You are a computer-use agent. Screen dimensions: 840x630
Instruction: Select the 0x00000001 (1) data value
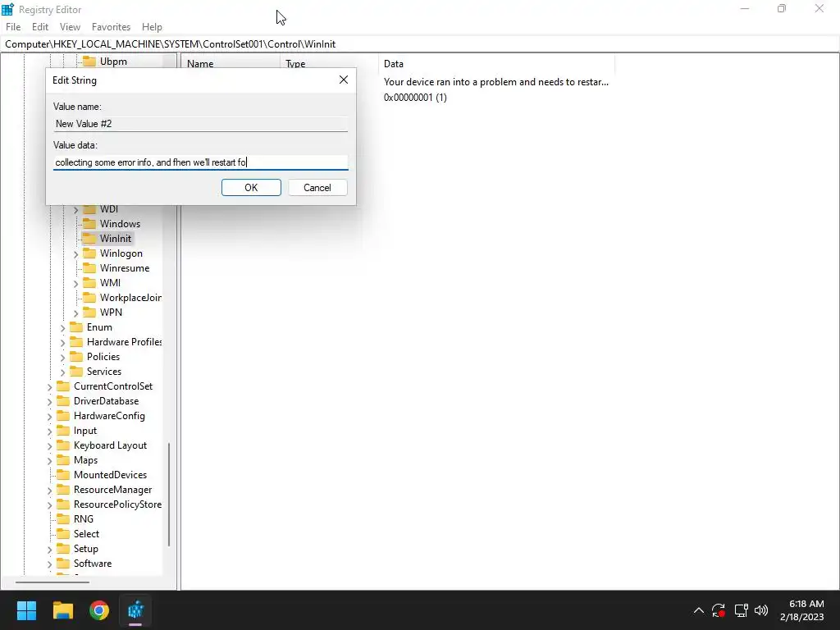pyautogui.click(x=415, y=97)
